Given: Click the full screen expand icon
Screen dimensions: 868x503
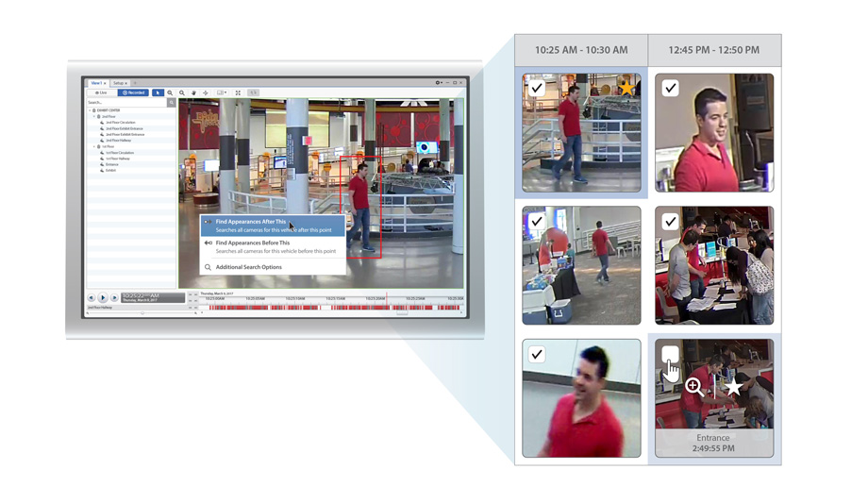Looking at the screenshot, I should click(x=238, y=92).
